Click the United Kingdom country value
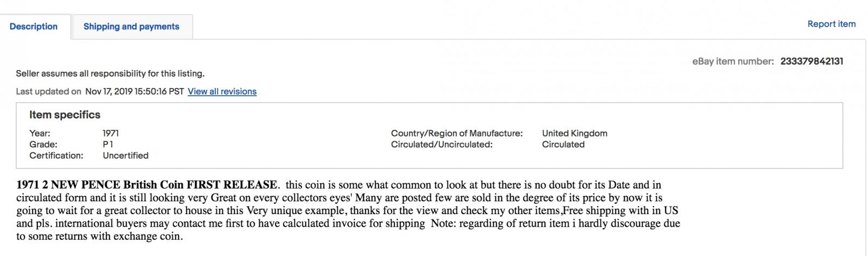Screen dimensions: 868x256 pyautogui.click(x=575, y=133)
